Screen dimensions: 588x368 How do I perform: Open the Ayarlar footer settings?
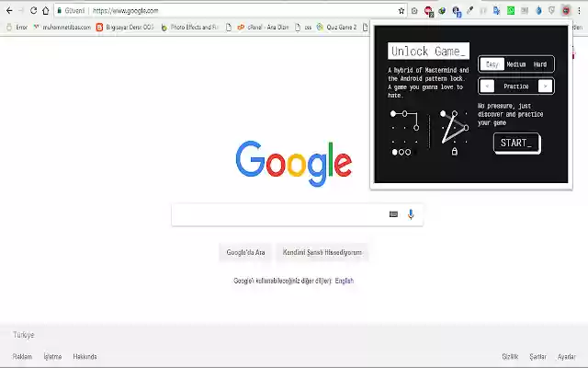[566, 356]
